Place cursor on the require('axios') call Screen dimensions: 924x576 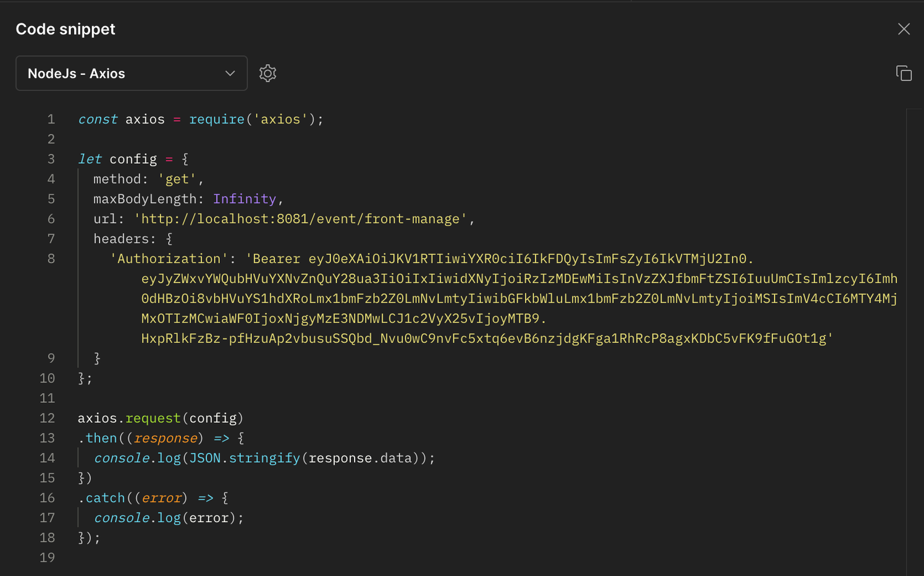pos(256,119)
